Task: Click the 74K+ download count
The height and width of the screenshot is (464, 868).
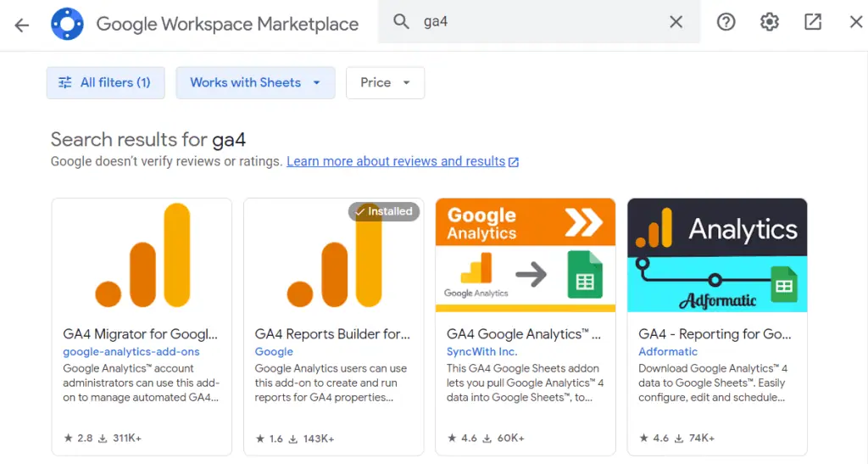Action: tap(695, 438)
